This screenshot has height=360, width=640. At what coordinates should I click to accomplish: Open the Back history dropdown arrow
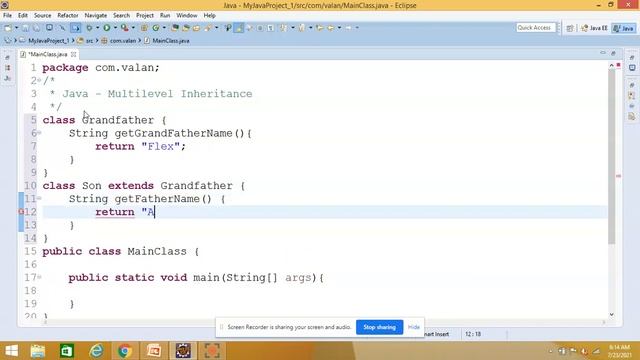tap(339, 28)
